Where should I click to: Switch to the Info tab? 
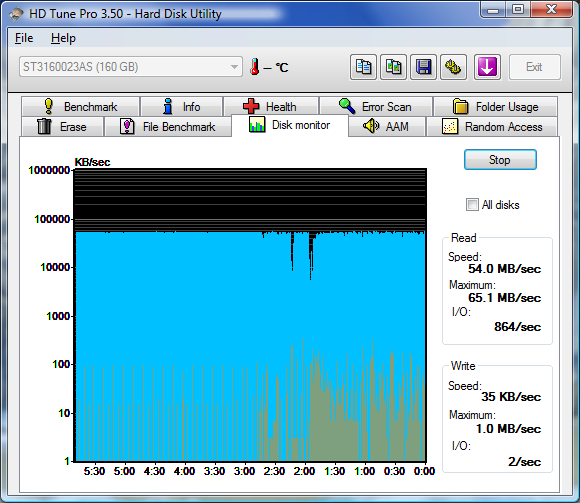(x=182, y=107)
